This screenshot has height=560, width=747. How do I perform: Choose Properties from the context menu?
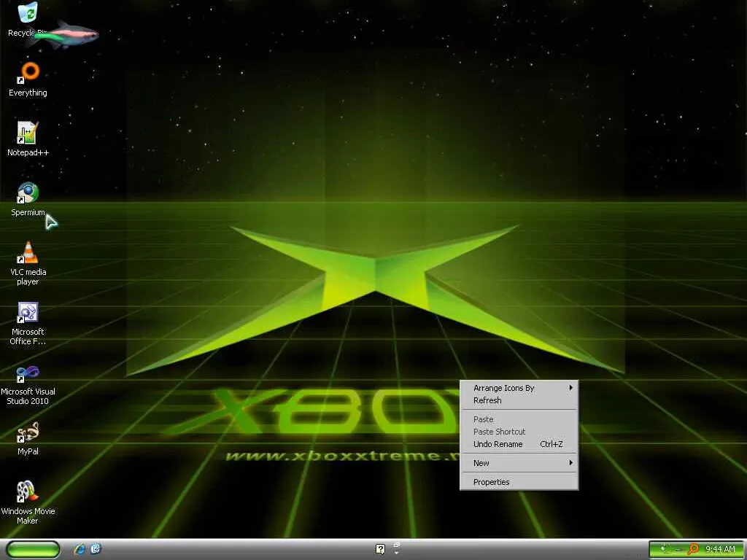tap(519, 482)
